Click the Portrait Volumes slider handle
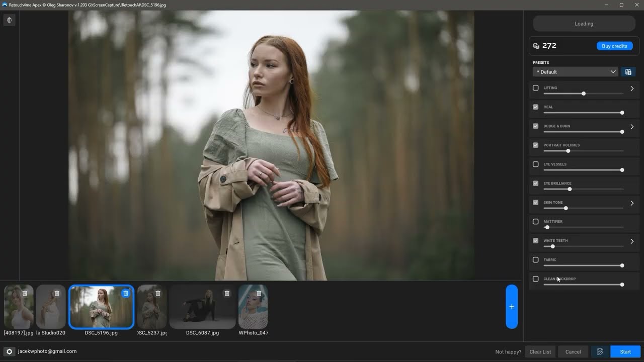Screen dimensions: 644x362 point(568,151)
